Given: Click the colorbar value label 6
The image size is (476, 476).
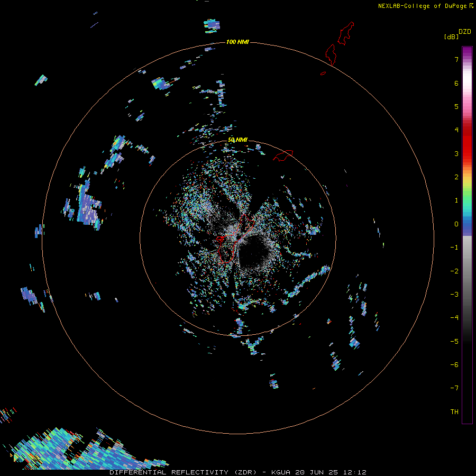Looking at the screenshot, I should point(456,83).
